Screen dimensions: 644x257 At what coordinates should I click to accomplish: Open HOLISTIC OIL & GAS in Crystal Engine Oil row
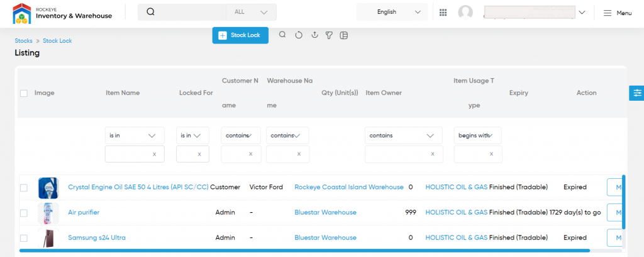457,187
